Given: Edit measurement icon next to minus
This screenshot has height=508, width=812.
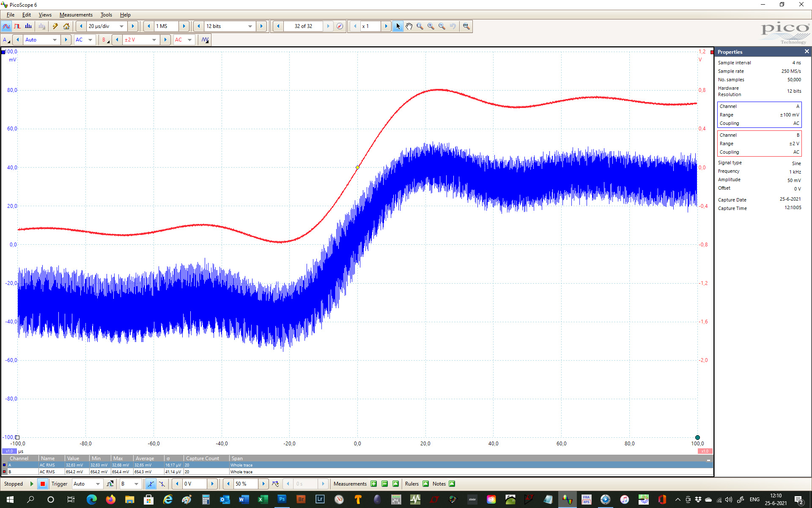Looking at the screenshot, I should pyautogui.click(x=395, y=484).
